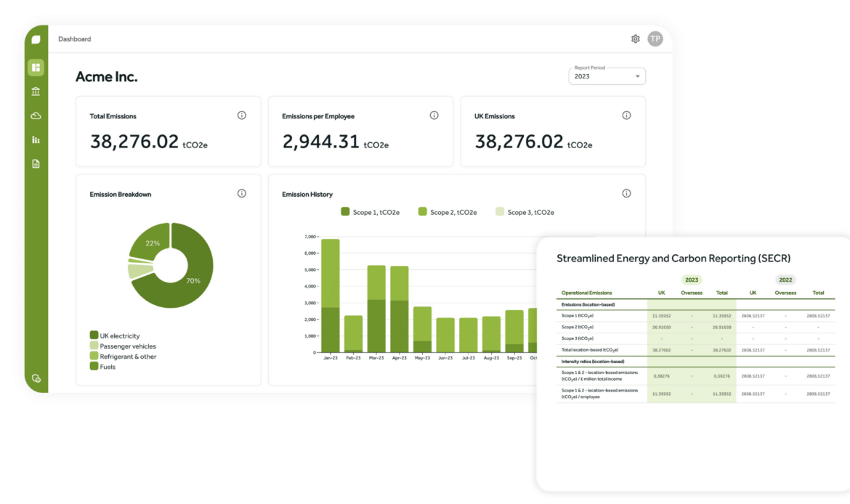The image size is (850, 504).
Task: Click Scope 3 (tCO2e) row label
Action: pyautogui.click(x=578, y=338)
